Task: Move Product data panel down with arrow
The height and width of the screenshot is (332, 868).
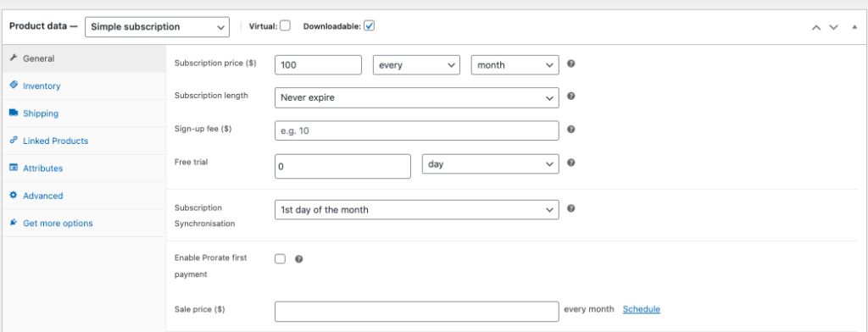Action: (x=833, y=27)
